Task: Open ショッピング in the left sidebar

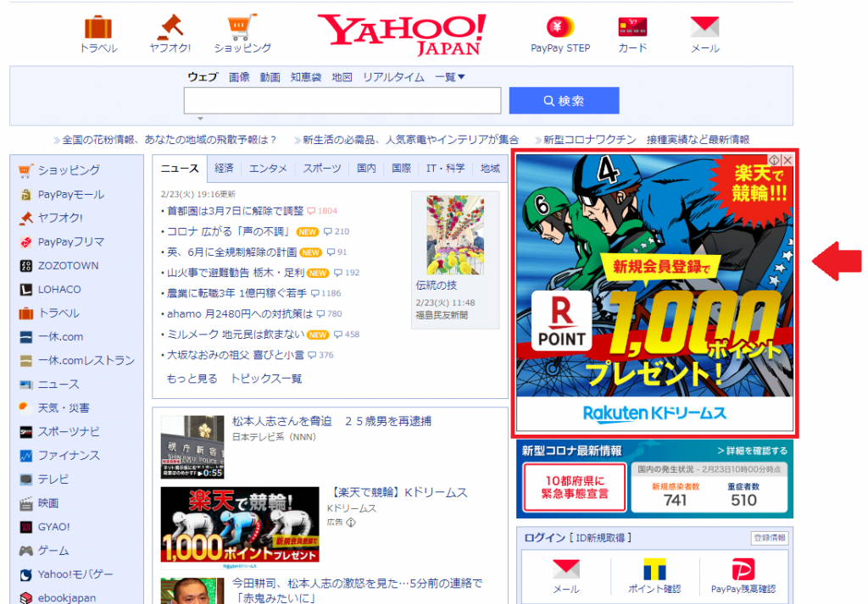Action: pyautogui.click(x=69, y=170)
